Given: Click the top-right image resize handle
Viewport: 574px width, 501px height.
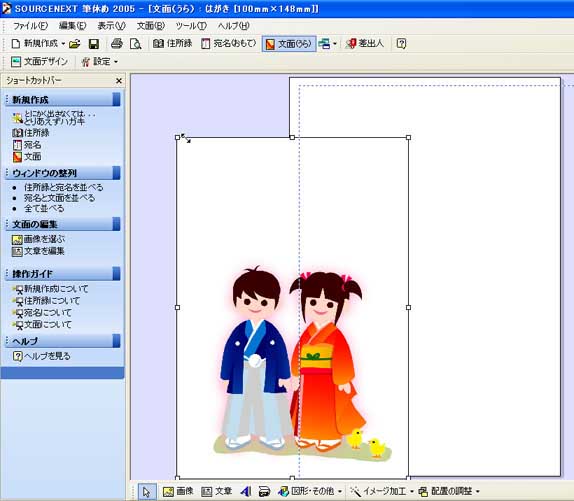Looking at the screenshot, I should (x=409, y=138).
